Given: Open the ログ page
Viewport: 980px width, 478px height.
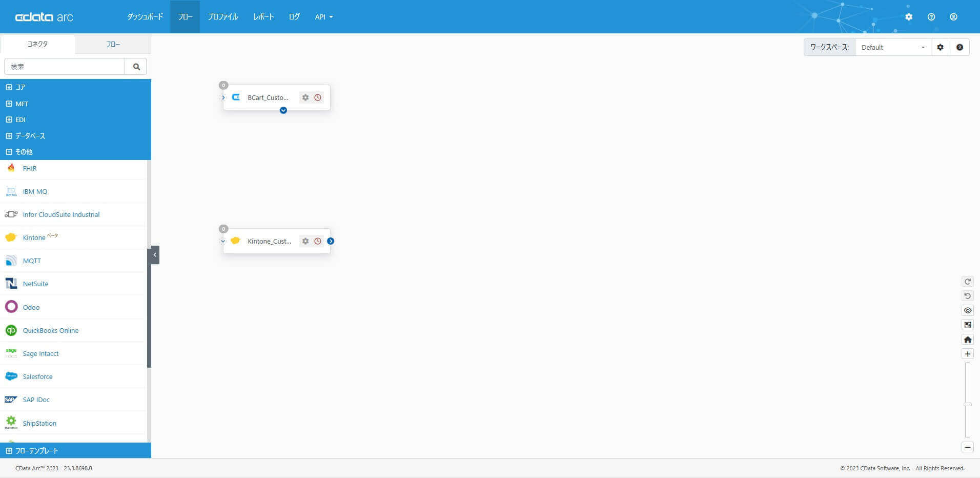Looking at the screenshot, I should tap(294, 17).
